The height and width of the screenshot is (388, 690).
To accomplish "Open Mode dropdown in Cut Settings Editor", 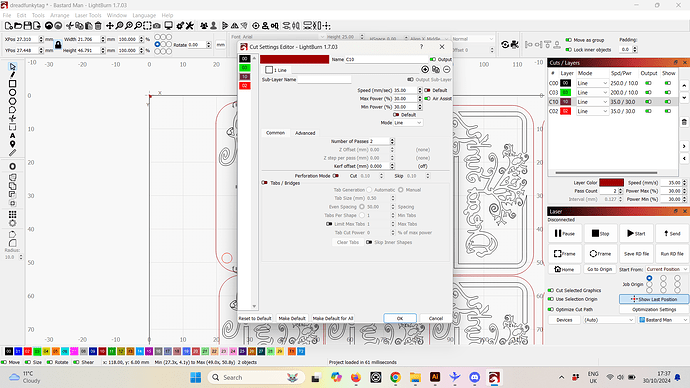I will coord(408,123).
